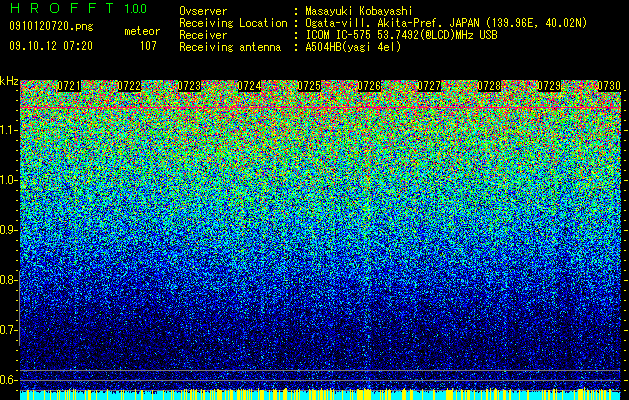Click the 0730 time marker
This screenshot has height=400, width=629.
coord(609,86)
